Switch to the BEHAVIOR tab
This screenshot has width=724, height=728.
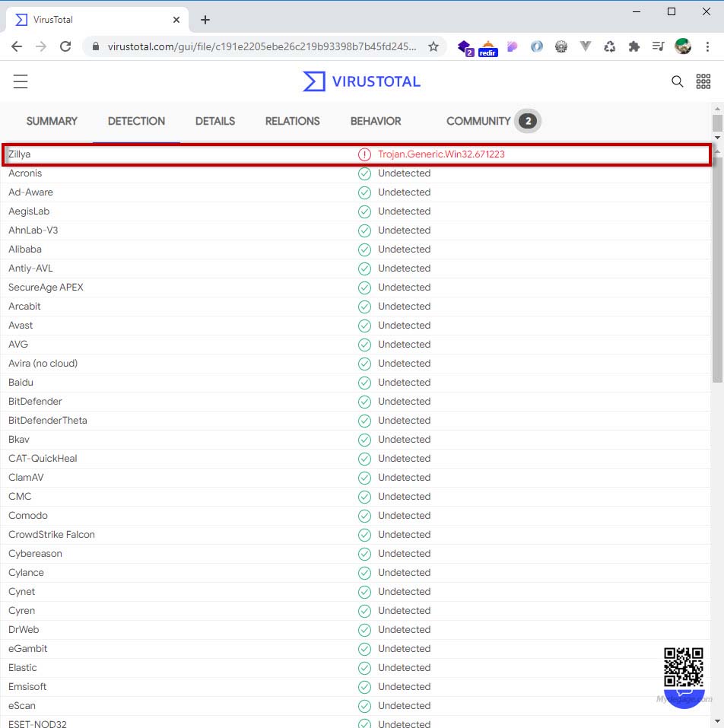click(x=376, y=121)
